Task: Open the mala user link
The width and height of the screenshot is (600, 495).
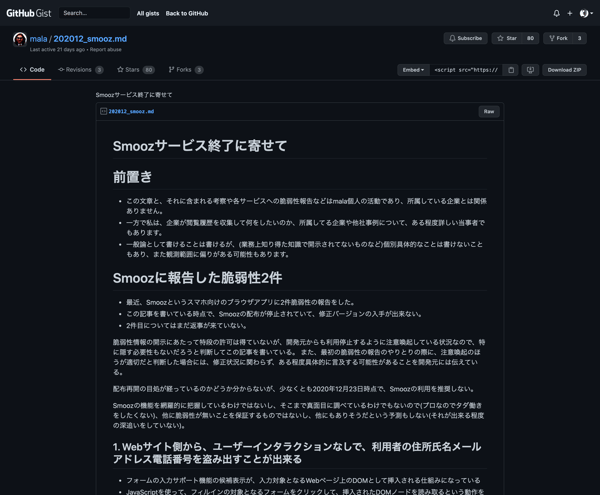Action: pos(38,39)
